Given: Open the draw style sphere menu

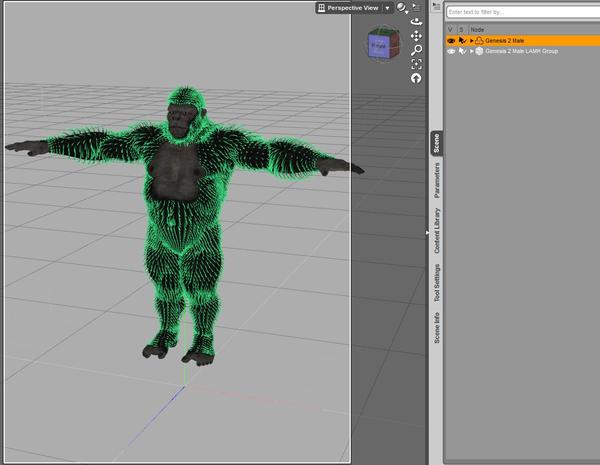Looking at the screenshot, I should (x=401, y=8).
